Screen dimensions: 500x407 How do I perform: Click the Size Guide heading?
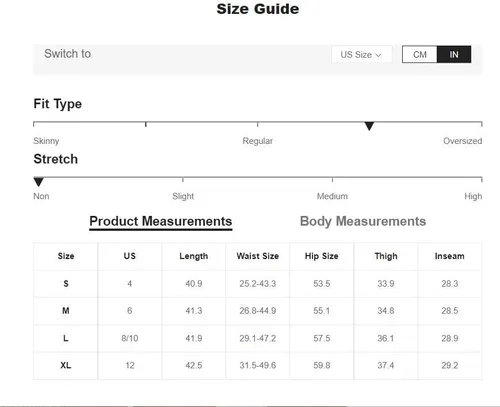point(258,9)
